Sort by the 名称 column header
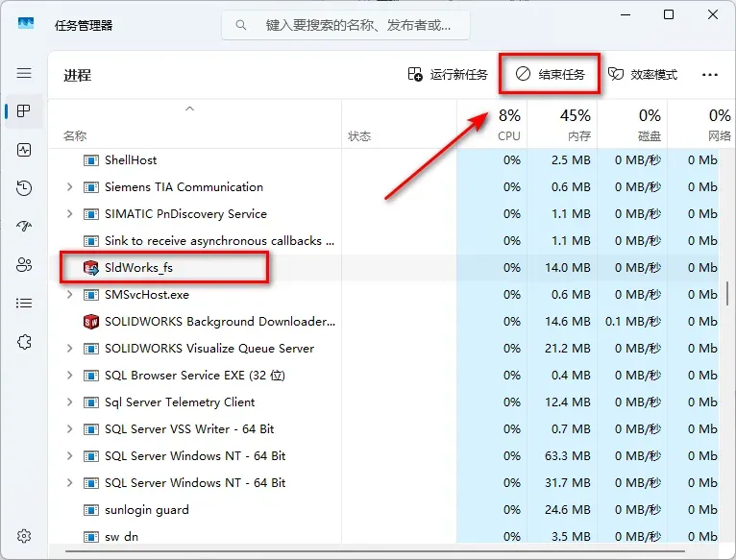This screenshot has width=736, height=560. click(75, 136)
